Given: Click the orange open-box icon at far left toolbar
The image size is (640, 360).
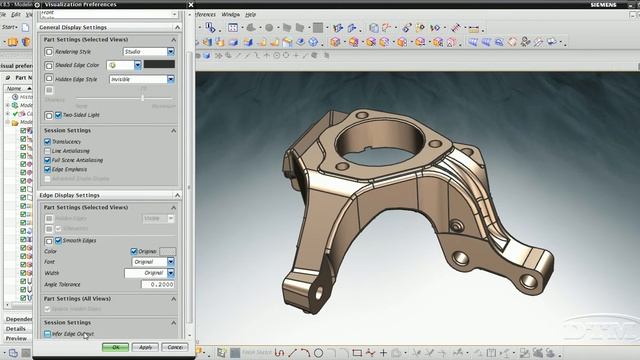Looking at the screenshot, I should [x=13, y=42].
